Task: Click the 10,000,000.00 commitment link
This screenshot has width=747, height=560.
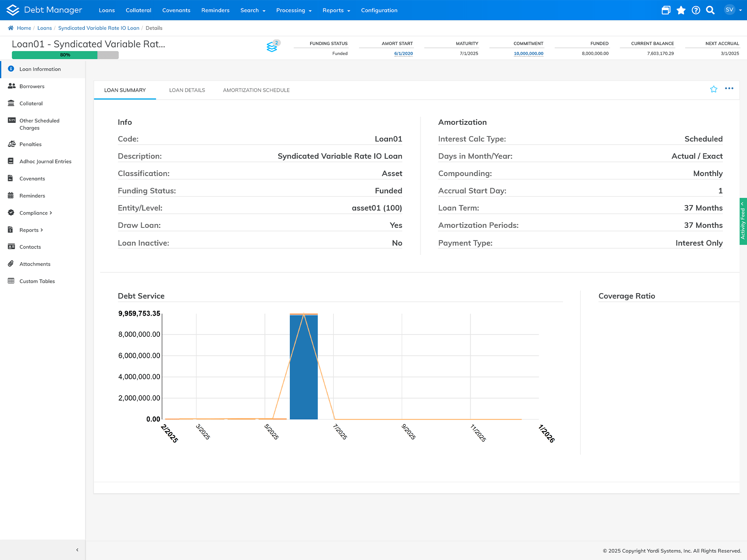Action: [528, 54]
